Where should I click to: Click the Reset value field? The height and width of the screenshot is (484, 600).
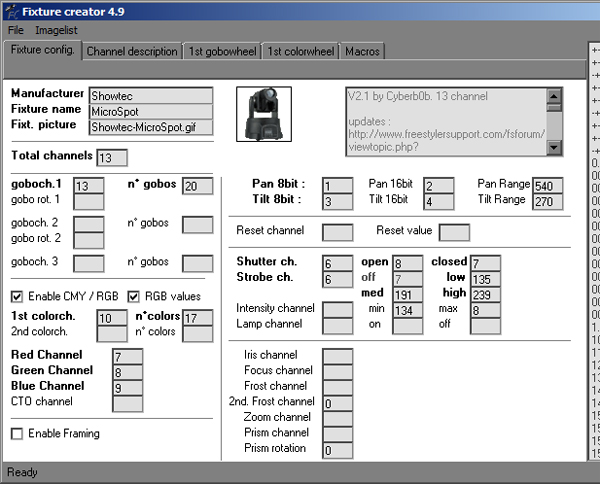coord(454,233)
